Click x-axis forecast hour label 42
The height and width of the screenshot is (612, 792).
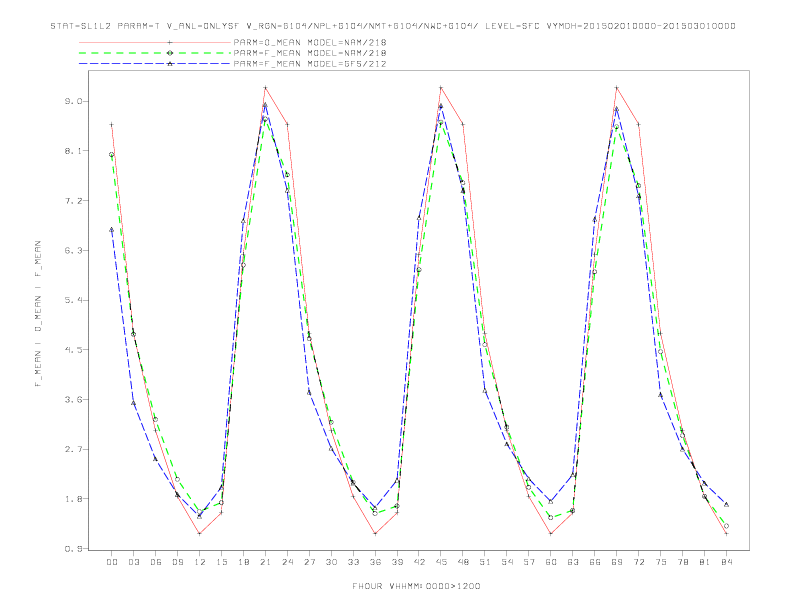(419, 562)
